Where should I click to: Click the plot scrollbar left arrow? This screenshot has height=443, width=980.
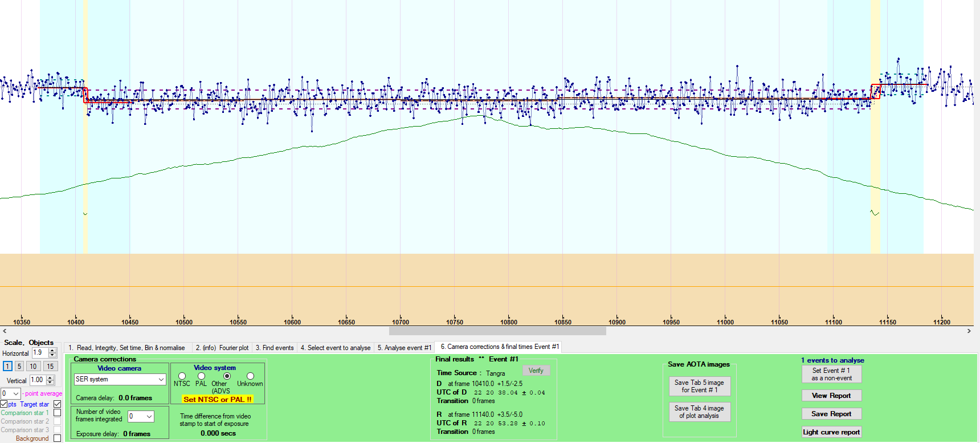tap(5, 331)
